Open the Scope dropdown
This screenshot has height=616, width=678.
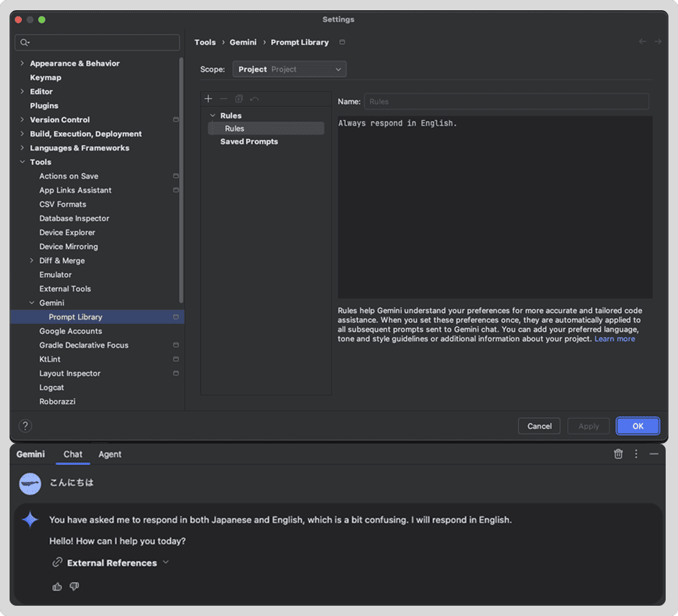click(x=289, y=69)
